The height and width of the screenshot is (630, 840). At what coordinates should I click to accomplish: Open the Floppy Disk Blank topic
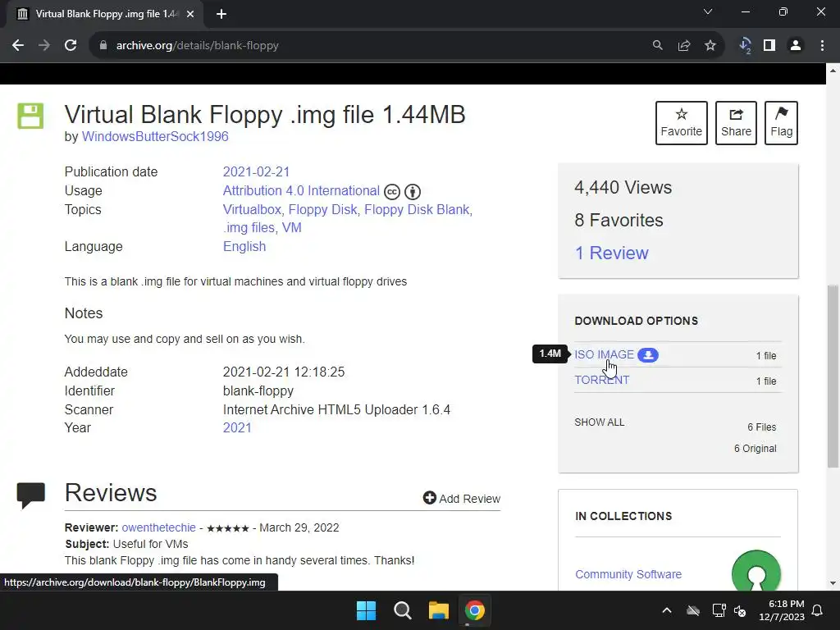pyautogui.click(x=417, y=209)
